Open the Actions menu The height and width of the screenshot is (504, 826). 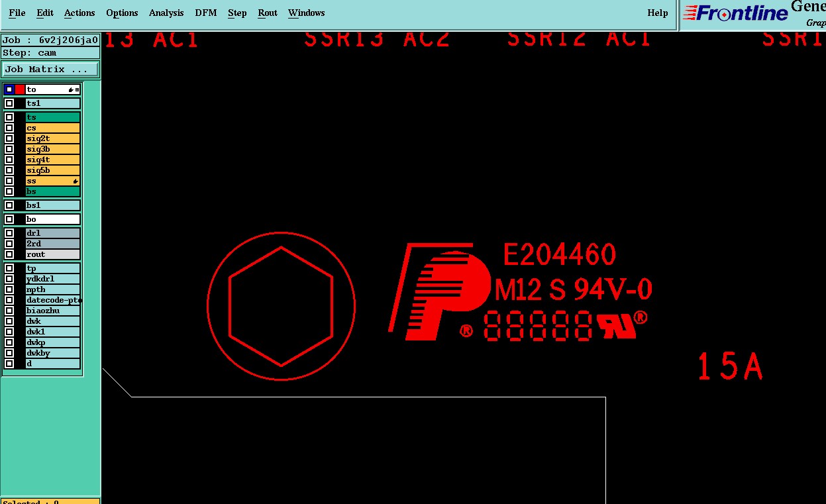(x=79, y=13)
